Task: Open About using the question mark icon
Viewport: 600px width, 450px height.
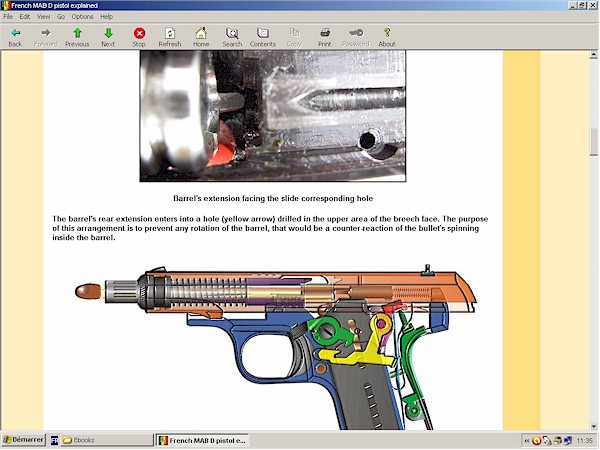Action: point(387,33)
